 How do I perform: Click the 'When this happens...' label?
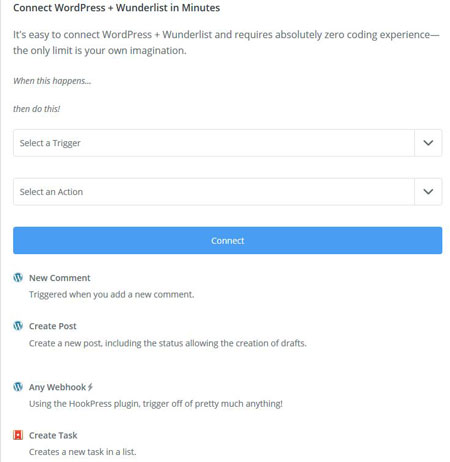coord(52,81)
